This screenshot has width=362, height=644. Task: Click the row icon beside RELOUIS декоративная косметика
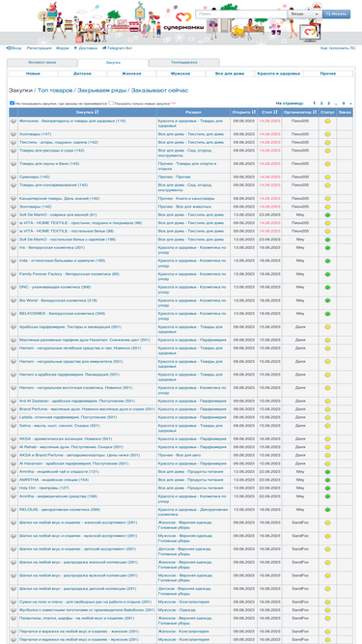(x=14, y=510)
